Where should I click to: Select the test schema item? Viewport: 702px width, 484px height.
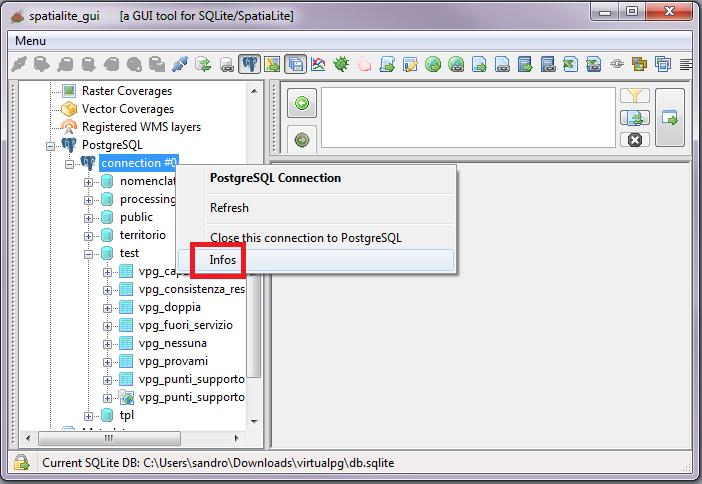coord(129,253)
